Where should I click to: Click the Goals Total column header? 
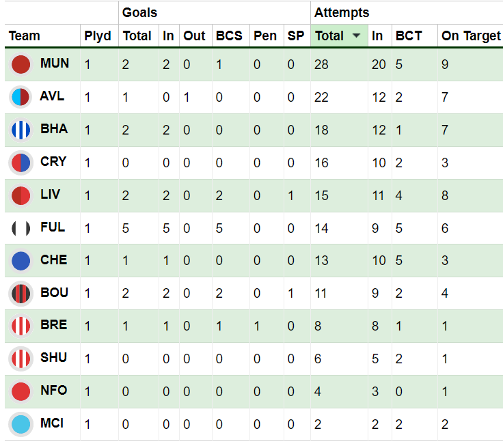[x=137, y=36]
